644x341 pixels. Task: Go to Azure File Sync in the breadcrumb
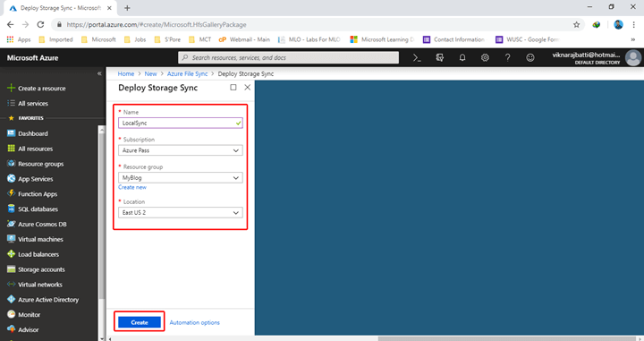coord(187,74)
